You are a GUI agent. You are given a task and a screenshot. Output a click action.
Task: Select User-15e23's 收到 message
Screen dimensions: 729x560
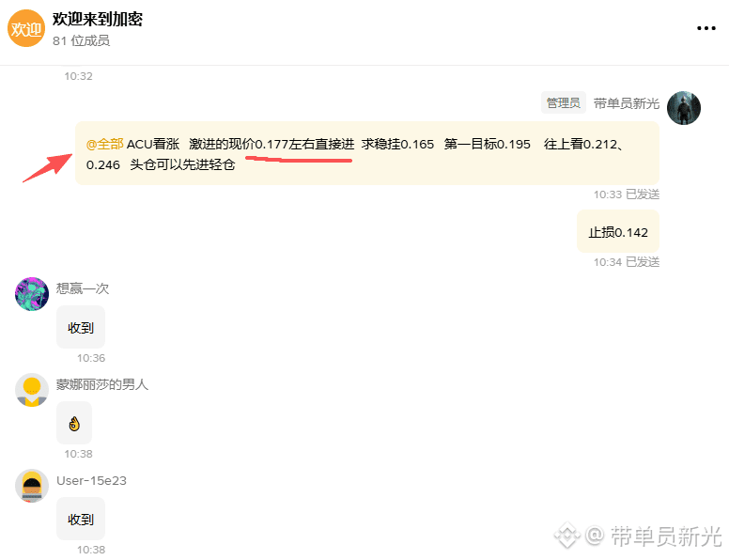pyautogui.click(x=81, y=519)
